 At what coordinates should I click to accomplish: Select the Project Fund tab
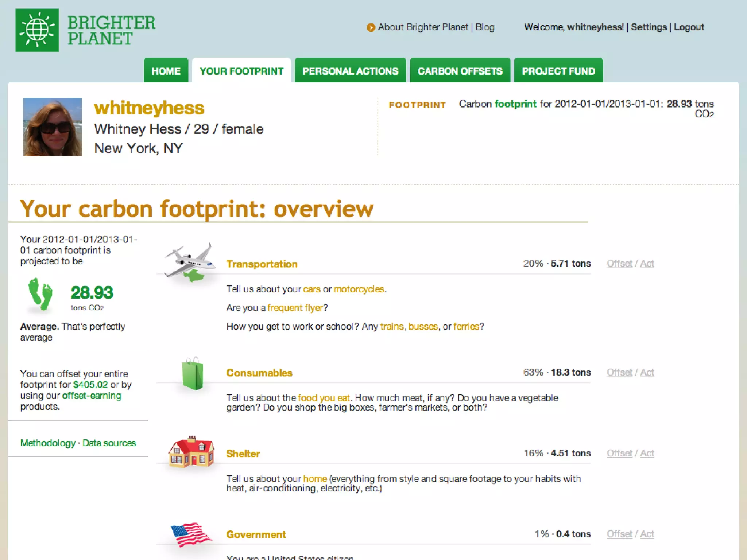(558, 71)
